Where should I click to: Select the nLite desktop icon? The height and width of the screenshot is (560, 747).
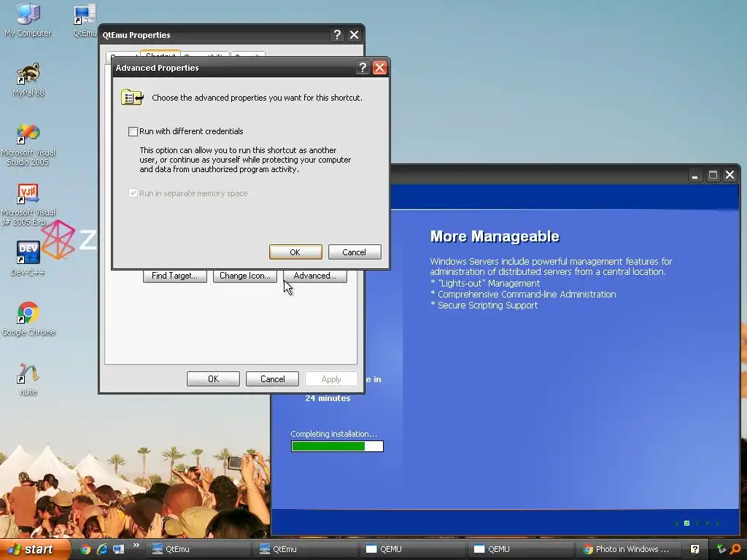pyautogui.click(x=28, y=379)
